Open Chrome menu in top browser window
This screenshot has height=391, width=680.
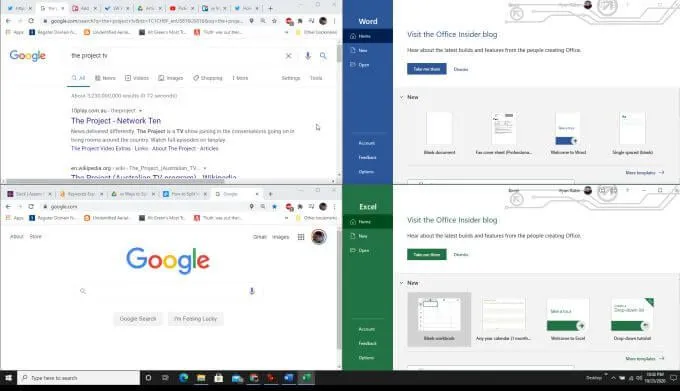click(334, 21)
